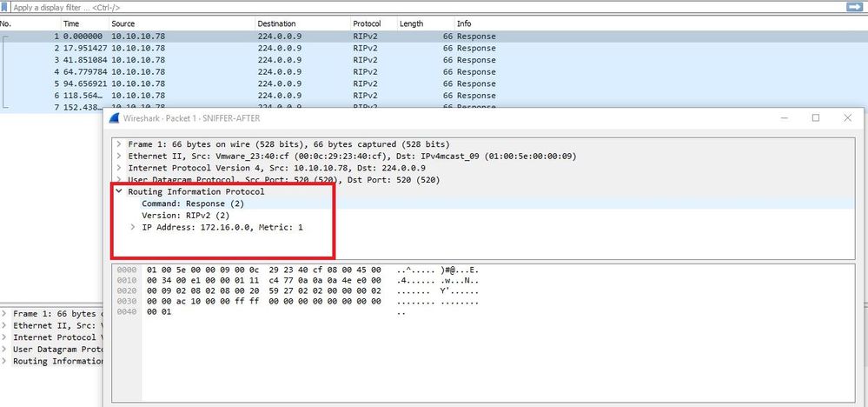Select packet 1 at time 0.000000
Screen dimensions: 868x407
434,37
